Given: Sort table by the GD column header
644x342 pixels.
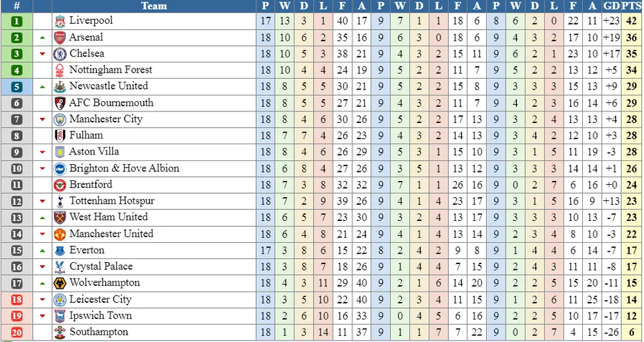Looking at the screenshot, I should pyautogui.click(x=611, y=6).
